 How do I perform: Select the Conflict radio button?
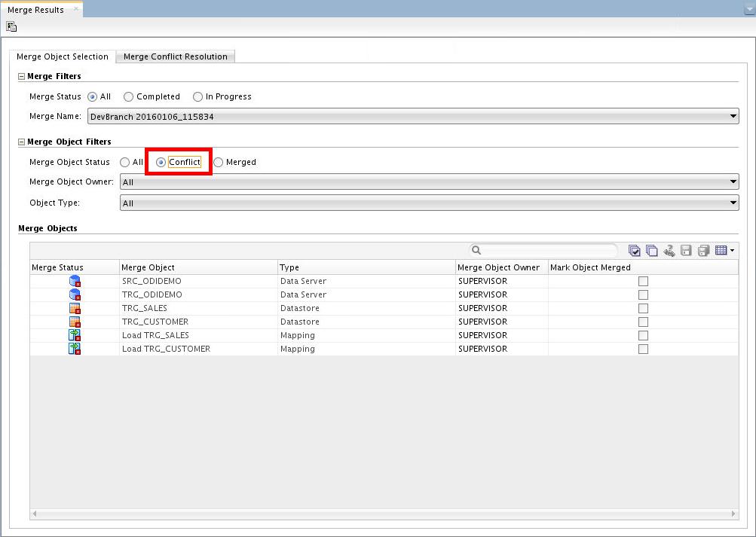click(x=161, y=162)
